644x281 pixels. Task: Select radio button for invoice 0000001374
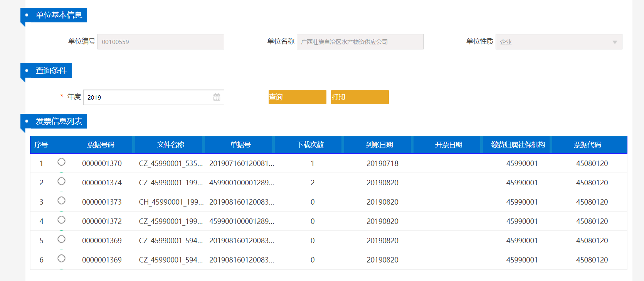coord(61,181)
